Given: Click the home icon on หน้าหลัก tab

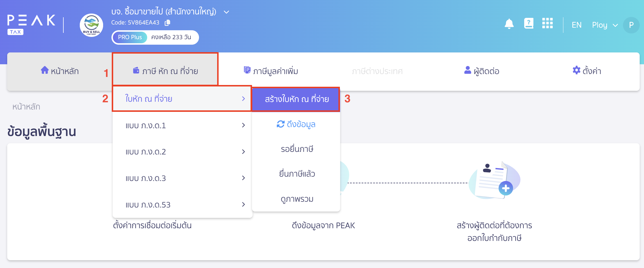Looking at the screenshot, I should pos(45,70).
